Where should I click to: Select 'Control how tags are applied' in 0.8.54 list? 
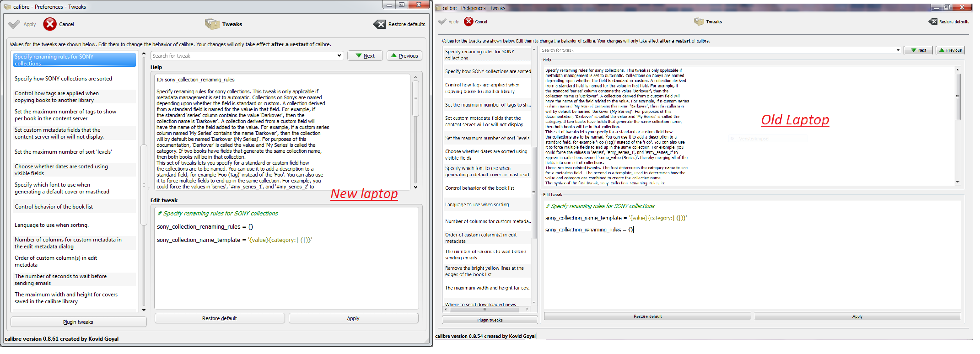[x=488, y=88]
